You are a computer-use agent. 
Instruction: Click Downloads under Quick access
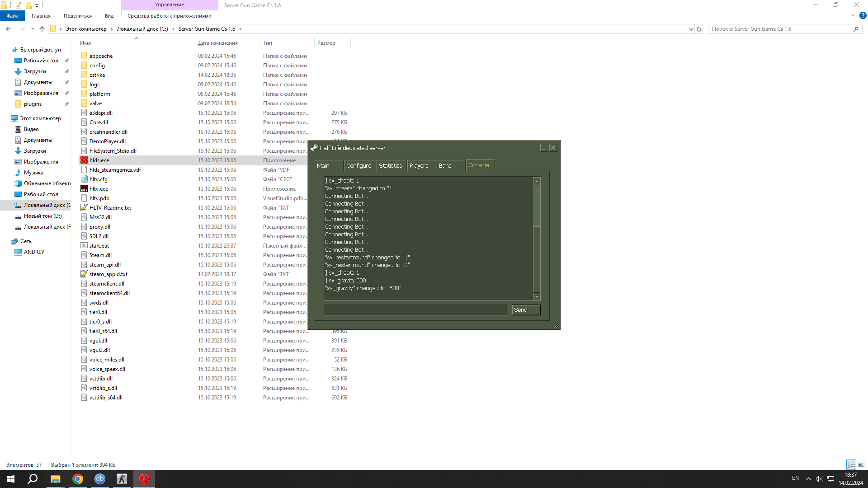(35, 71)
